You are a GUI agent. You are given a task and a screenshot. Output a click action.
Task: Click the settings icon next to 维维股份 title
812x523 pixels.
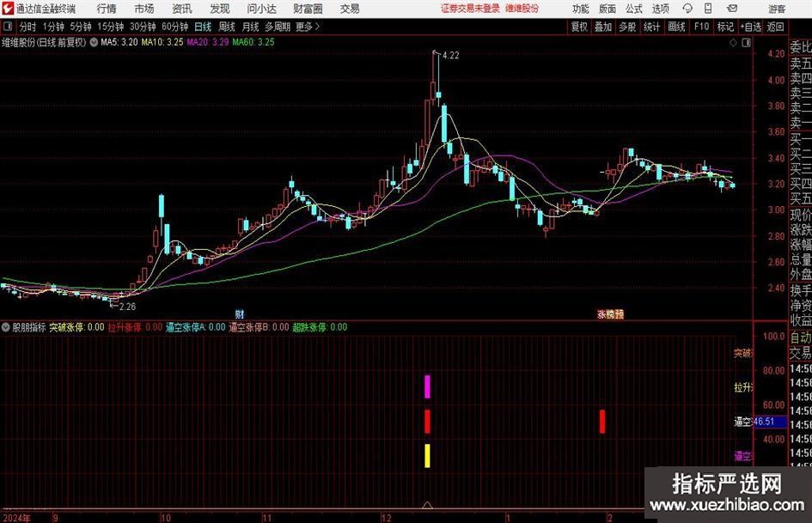pos(94,42)
